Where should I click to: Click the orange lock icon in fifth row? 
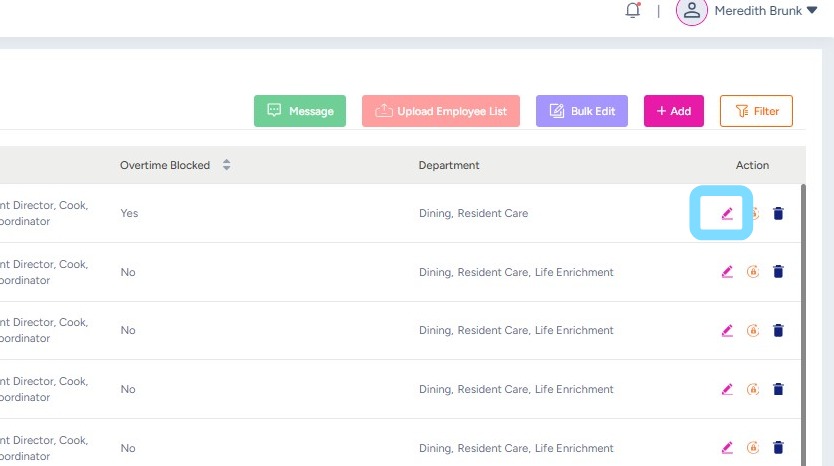coord(753,448)
